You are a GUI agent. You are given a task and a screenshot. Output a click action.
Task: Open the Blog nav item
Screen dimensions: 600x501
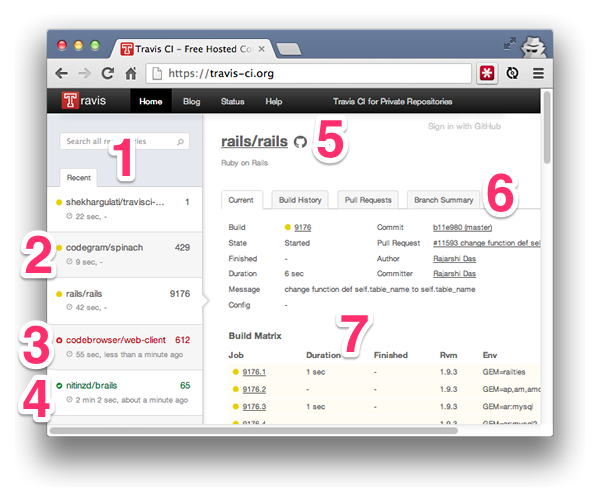coord(192,101)
